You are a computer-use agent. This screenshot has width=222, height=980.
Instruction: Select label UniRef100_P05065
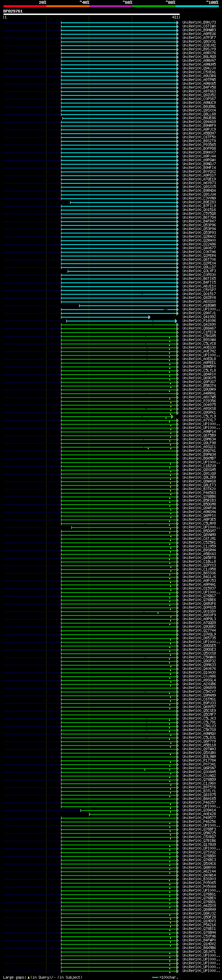pyautogui.click(x=199, y=883)
